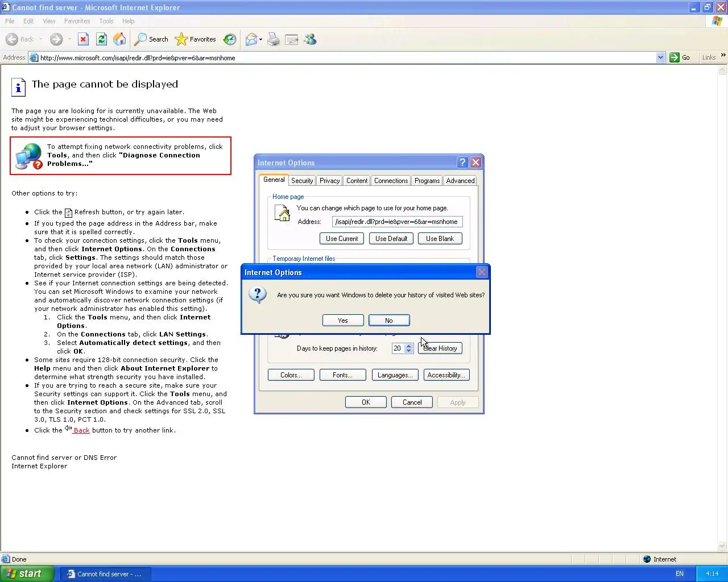Click the red Back link on error page
Image resolution: width=728 pixels, height=582 pixels.
point(81,430)
